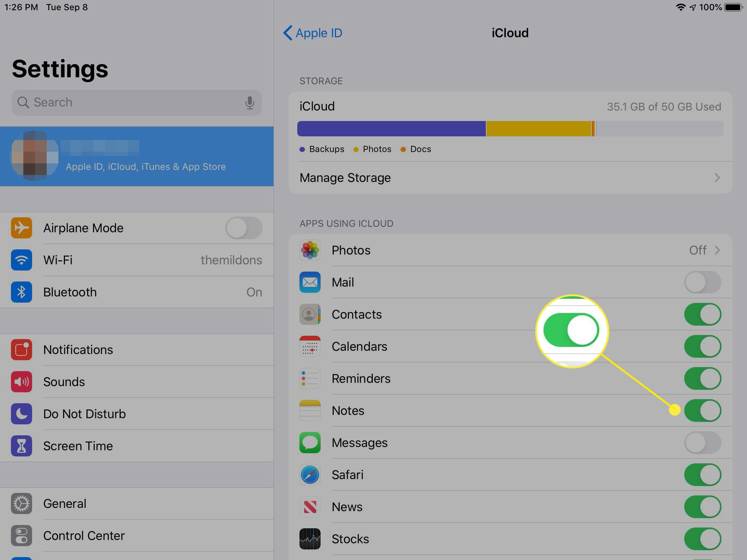Tap the Bluetooth settings icon
Viewport: 747px width, 560px height.
pos(22,292)
